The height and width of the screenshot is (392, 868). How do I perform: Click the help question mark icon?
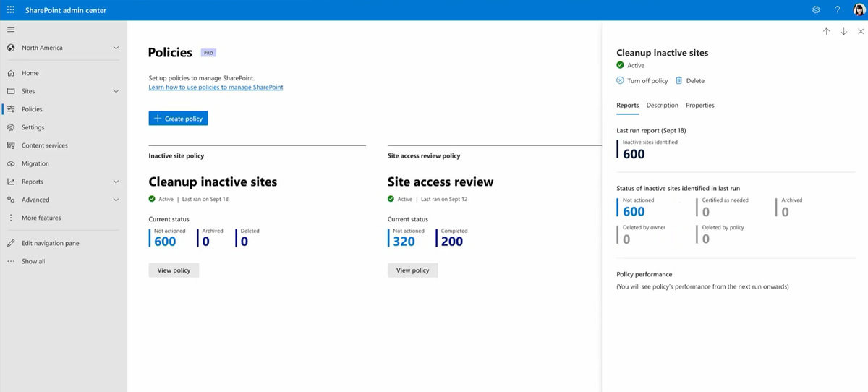[x=838, y=10]
